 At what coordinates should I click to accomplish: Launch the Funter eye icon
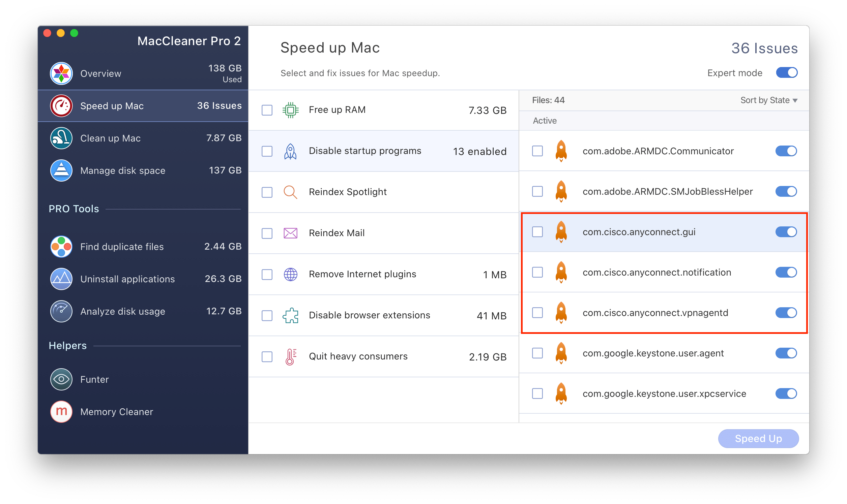coord(61,379)
